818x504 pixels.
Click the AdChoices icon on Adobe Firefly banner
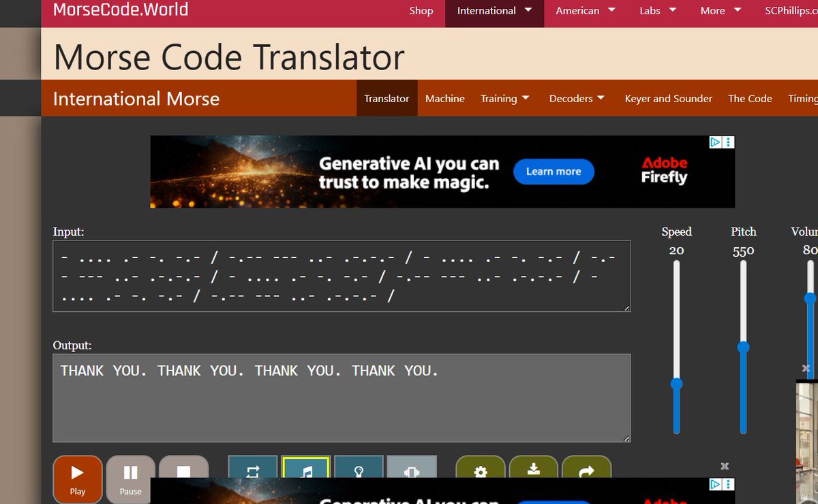[715, 142]
